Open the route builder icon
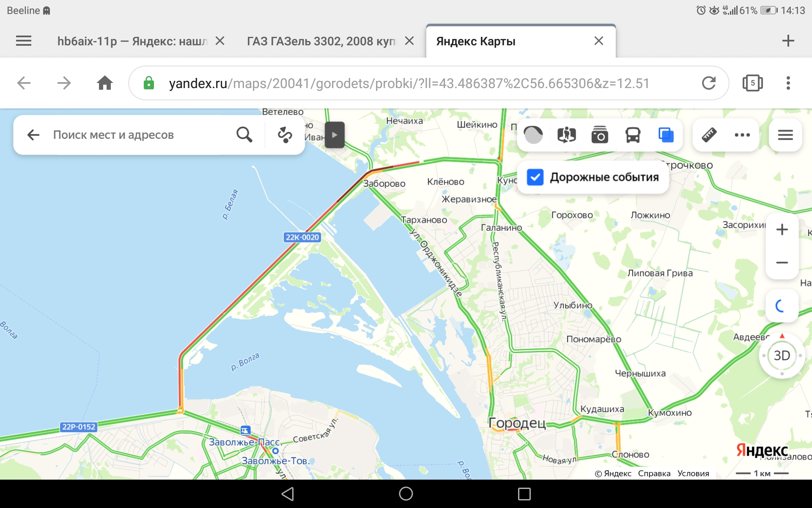 pyautogui.click(x=285, y=135)
